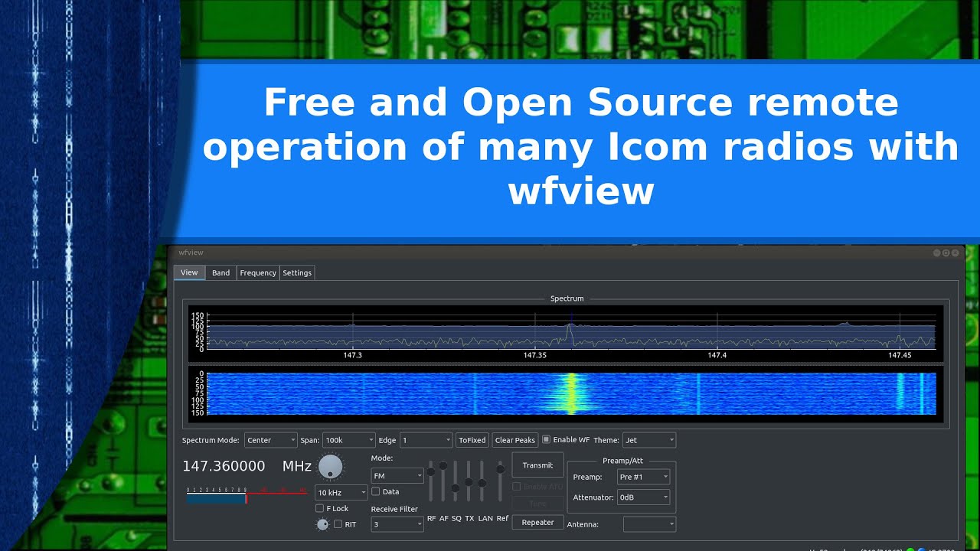This screenshot has width=980, height=551.
Task: Click the bright signal in the waterfall
Action: (x=570, y=393)
